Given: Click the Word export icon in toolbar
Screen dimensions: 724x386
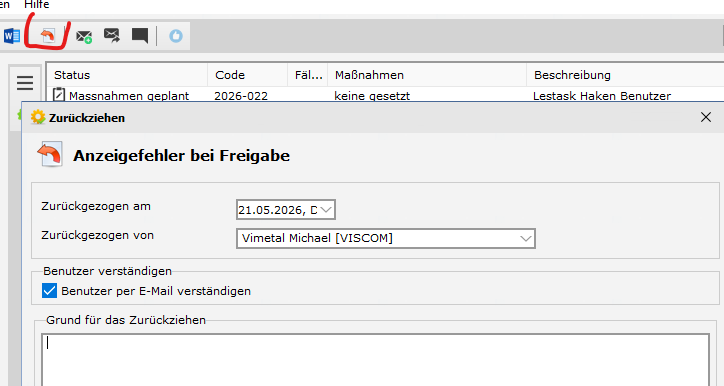Looking at the screenshot, I should point(12,36).
